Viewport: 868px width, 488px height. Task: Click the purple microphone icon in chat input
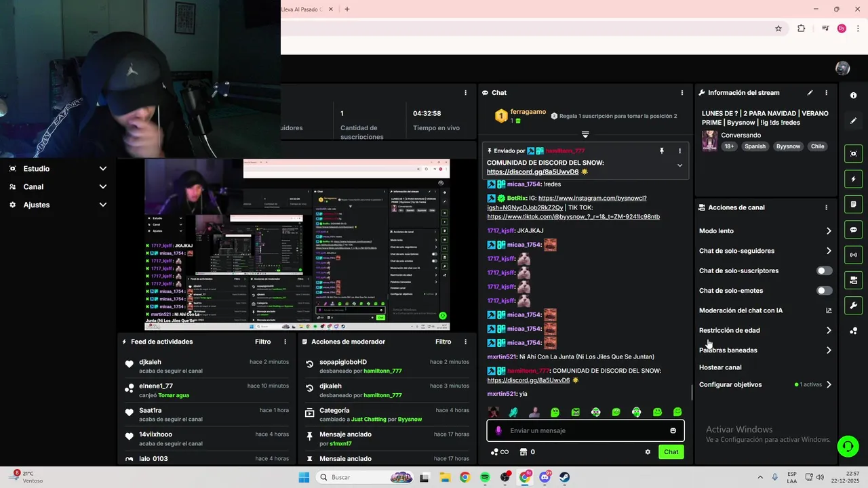498,430
